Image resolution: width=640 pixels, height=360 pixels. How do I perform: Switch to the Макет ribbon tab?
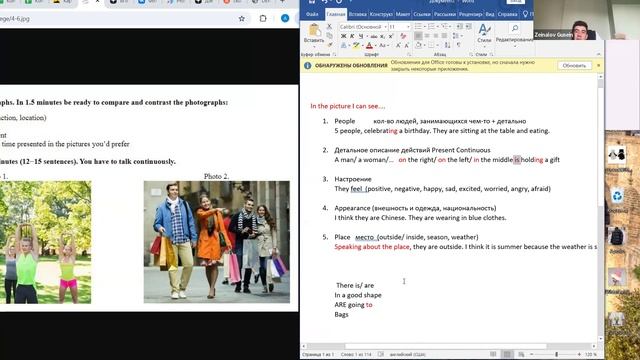pyautogui.click(x=402, y=14)
